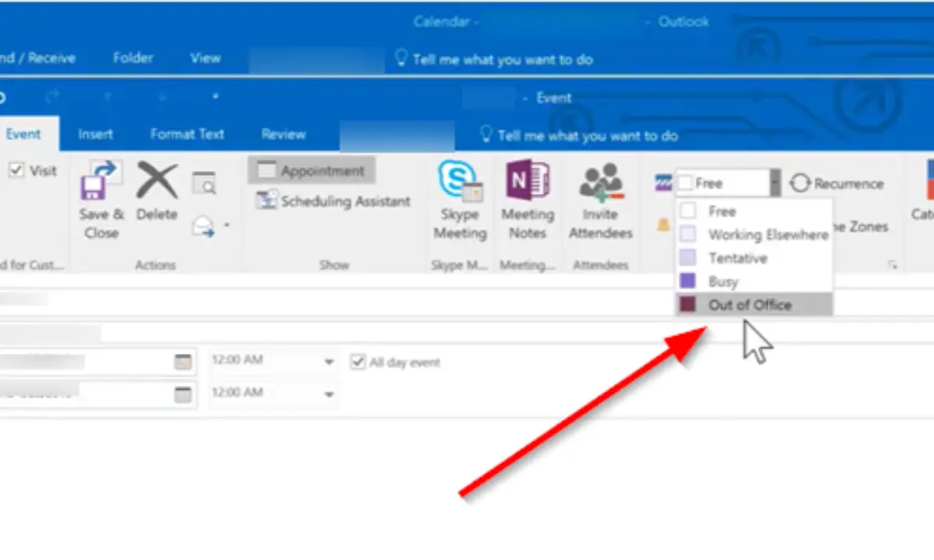Choose Free from Show As list
The image size is (934, 560).
(754, 211)
